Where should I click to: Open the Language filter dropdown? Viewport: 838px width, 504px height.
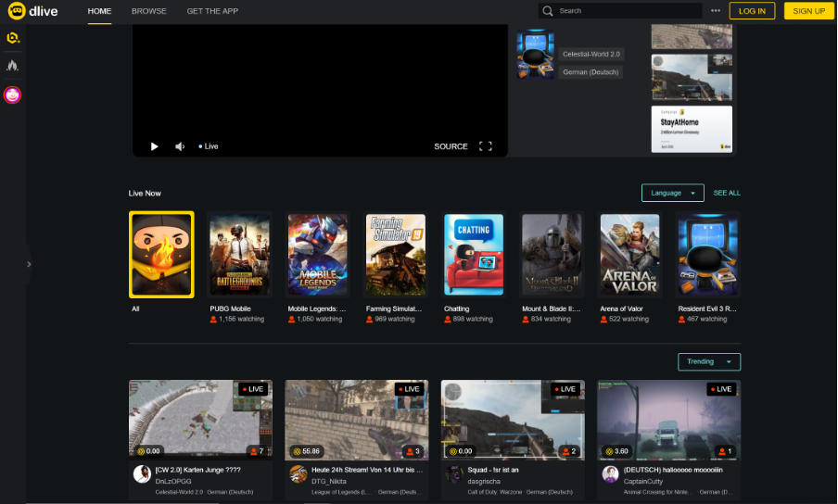point(672,193)
